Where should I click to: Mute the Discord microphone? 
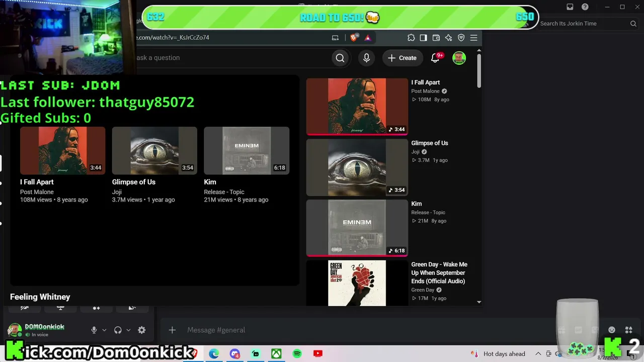point(94,330)
